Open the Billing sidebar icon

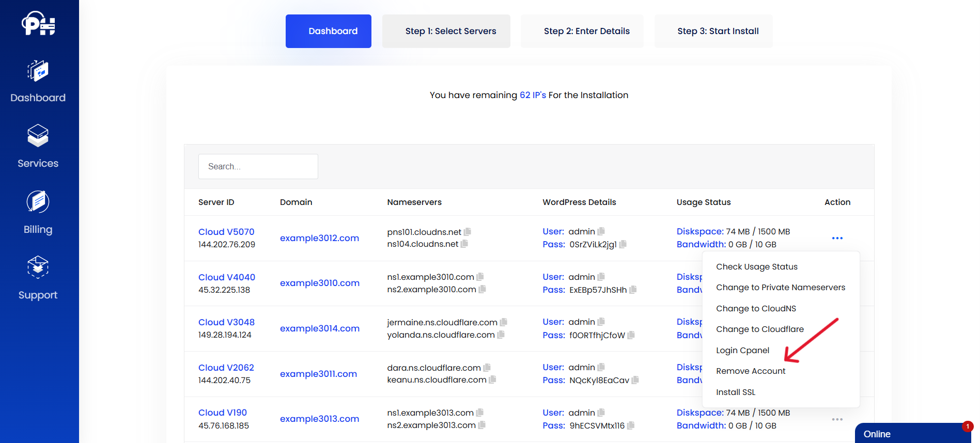[x=38, y=202]
